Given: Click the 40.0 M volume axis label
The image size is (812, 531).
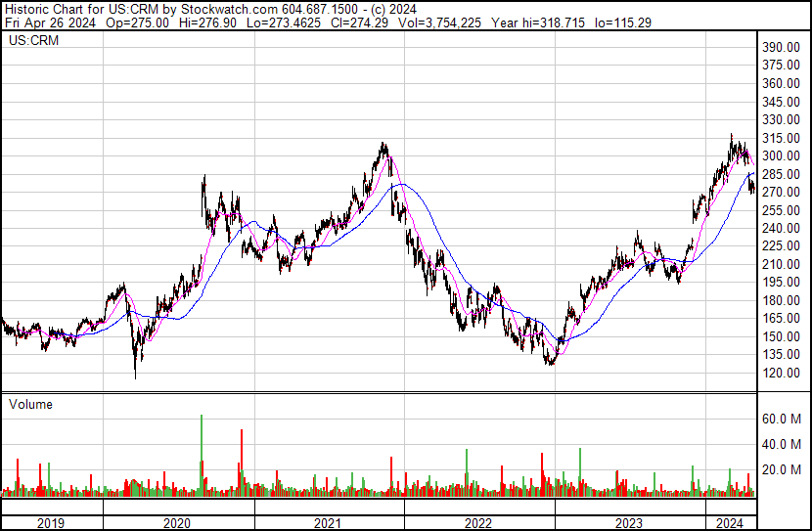Looking at the screenshot, I should (x=782, y=444).
